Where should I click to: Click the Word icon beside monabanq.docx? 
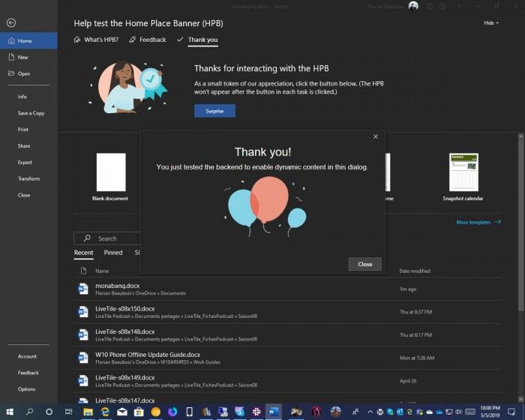click(83, 289)
